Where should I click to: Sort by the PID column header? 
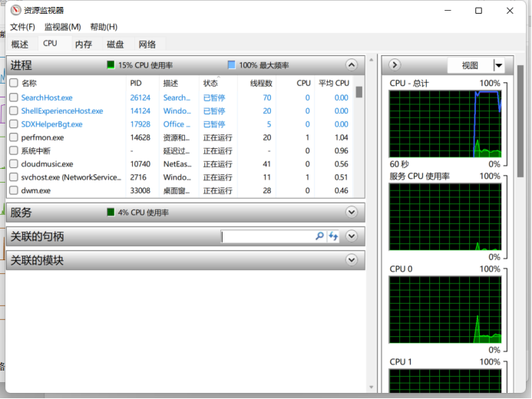pos(136,83)
